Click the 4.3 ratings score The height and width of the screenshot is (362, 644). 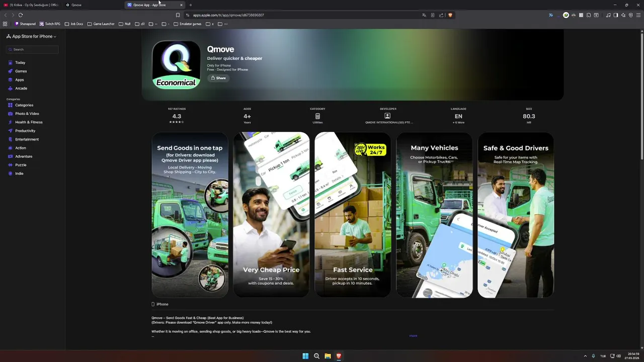177,116
